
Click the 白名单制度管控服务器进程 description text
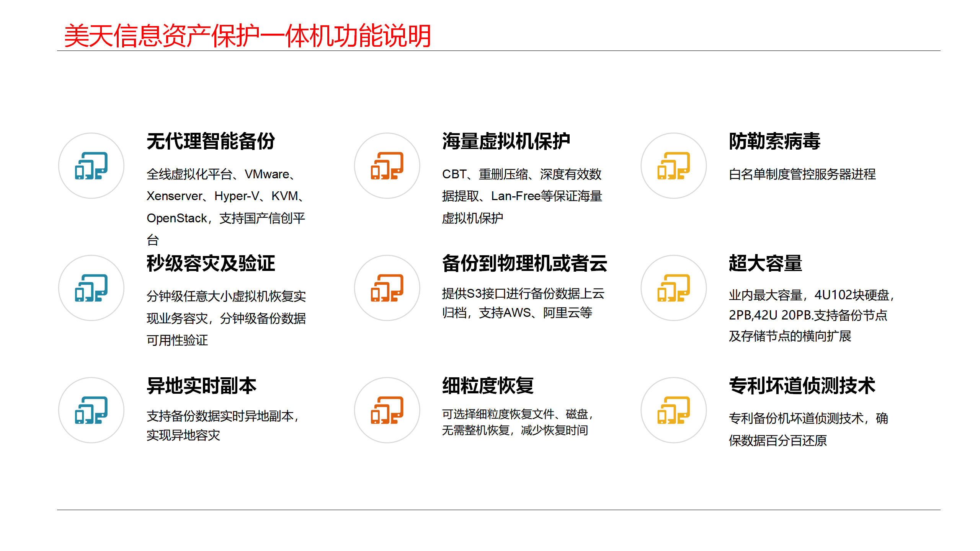coord(802,174)
